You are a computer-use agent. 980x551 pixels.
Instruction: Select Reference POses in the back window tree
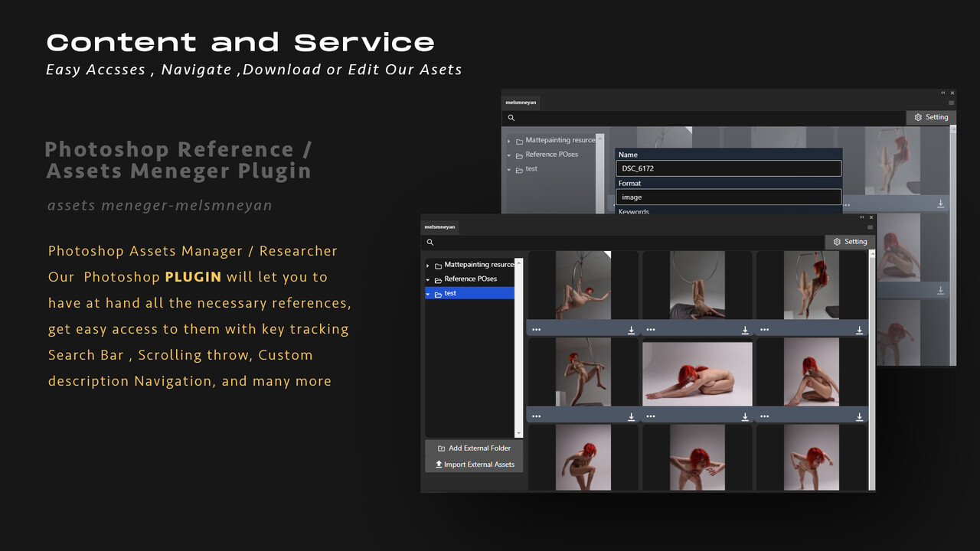coord(551,155)
